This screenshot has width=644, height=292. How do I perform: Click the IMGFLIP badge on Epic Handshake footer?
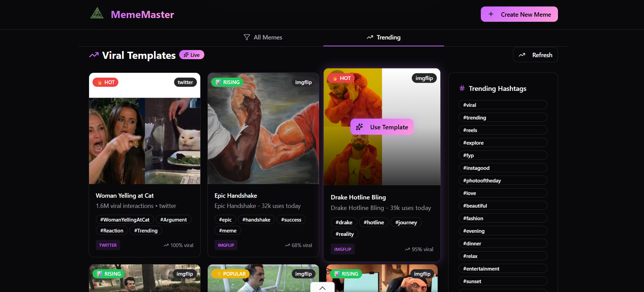[226, 245]
